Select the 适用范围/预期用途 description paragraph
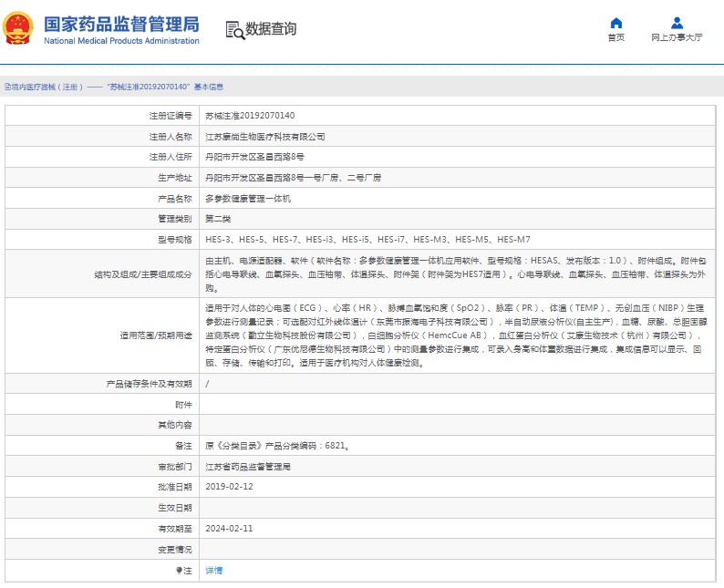The image size is (724, 588). point(456,335)
